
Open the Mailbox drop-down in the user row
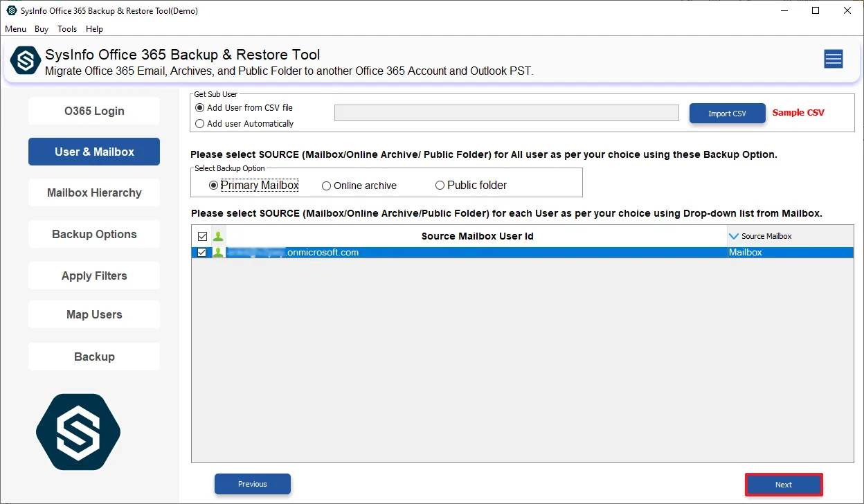(789, 253)
